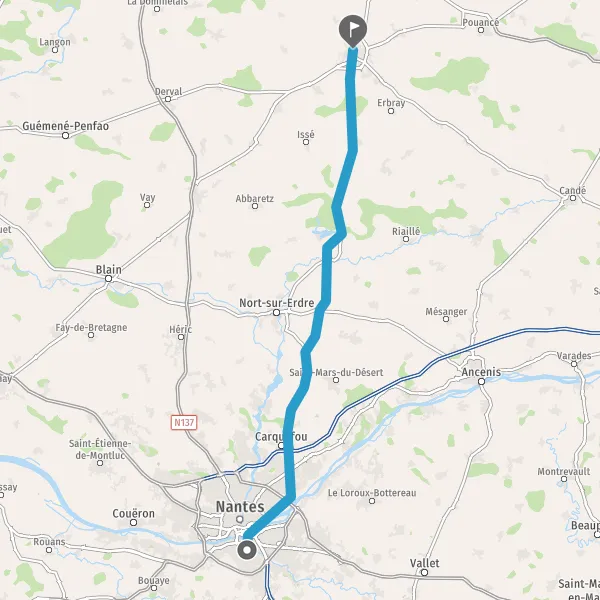This screenshot has height=600, width=600.
Task: Click the Riaillé town marker
Action: (x=406, y=239)
